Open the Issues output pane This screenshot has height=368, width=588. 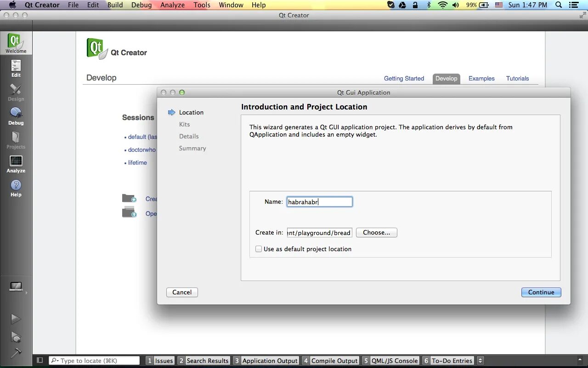pos(160,361)
